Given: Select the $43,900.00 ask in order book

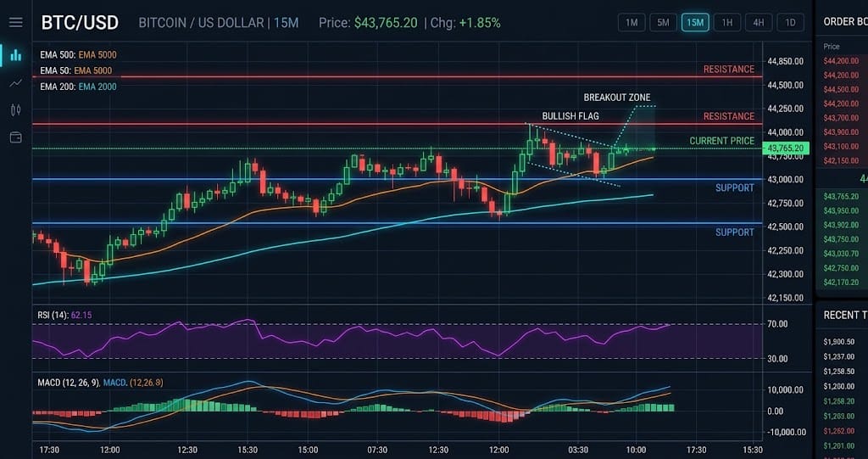Looking at the screenshot, I should (842, 132).
